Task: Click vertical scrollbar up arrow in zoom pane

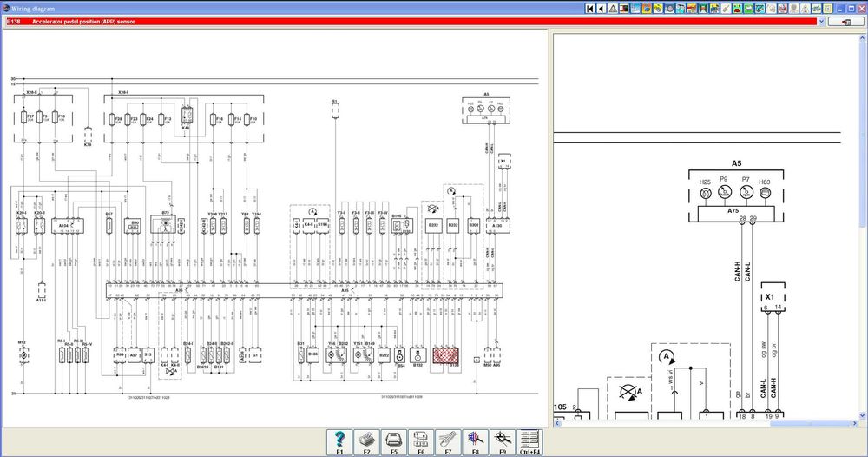Action: (863, 38)
